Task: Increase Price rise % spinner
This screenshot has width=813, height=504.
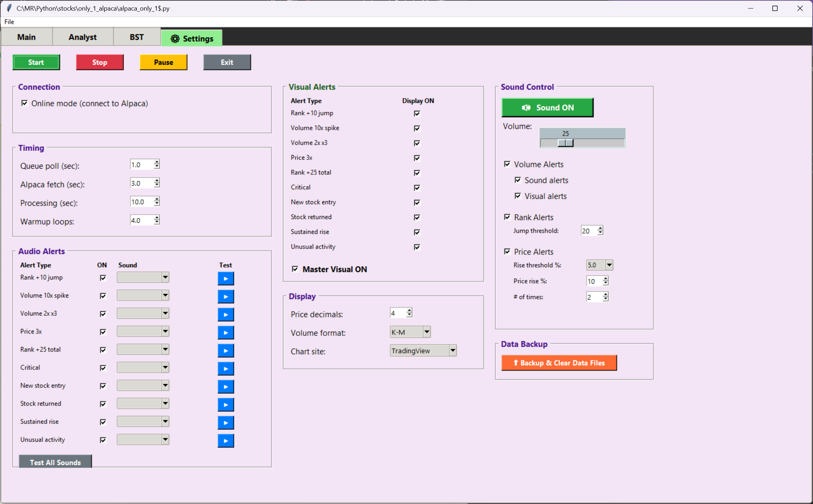Action: pyautogui.click(x=605, y=279)
